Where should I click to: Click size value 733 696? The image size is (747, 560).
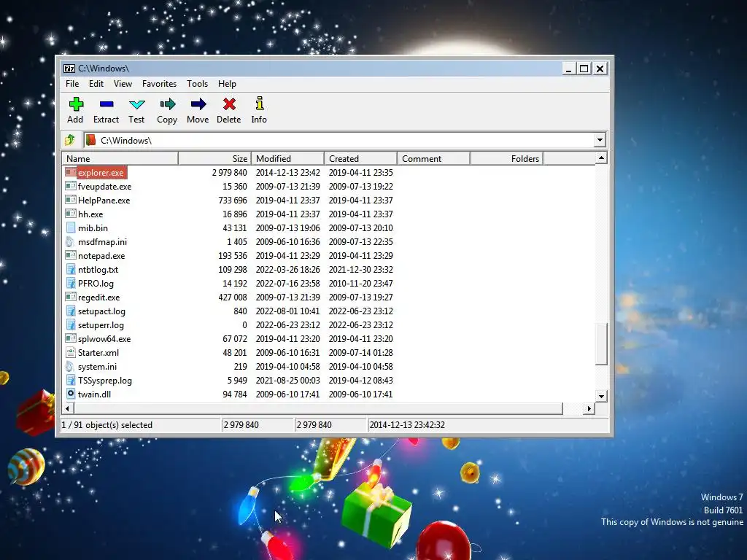[233, 200]
